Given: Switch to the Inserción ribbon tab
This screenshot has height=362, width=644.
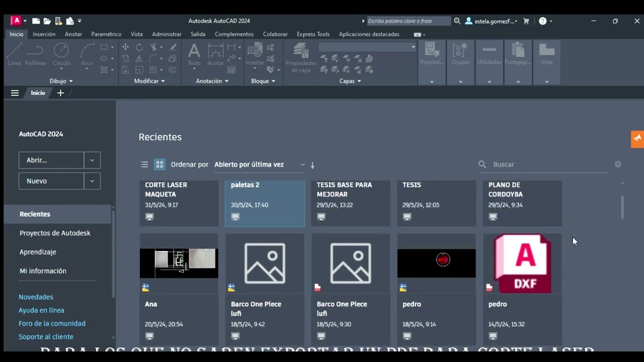Looking at the screenshot, I should [44, 34].
